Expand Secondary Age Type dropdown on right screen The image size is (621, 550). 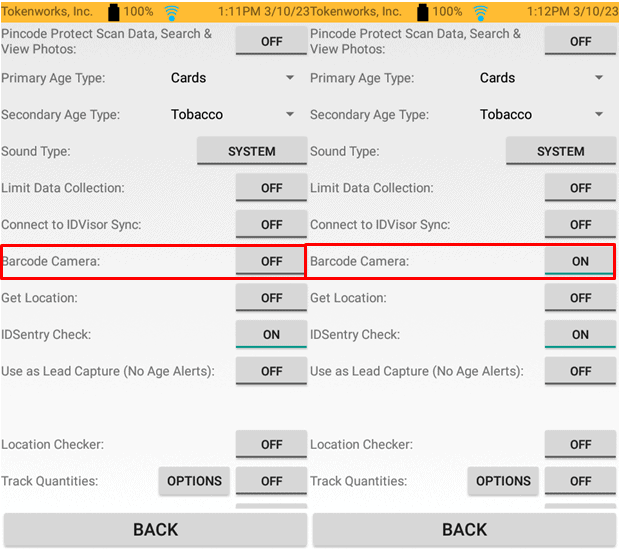pos(541,114)
